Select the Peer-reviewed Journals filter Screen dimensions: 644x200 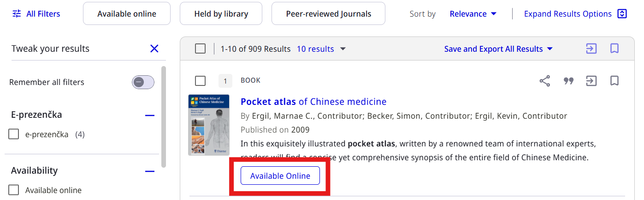tap(328, 14)
